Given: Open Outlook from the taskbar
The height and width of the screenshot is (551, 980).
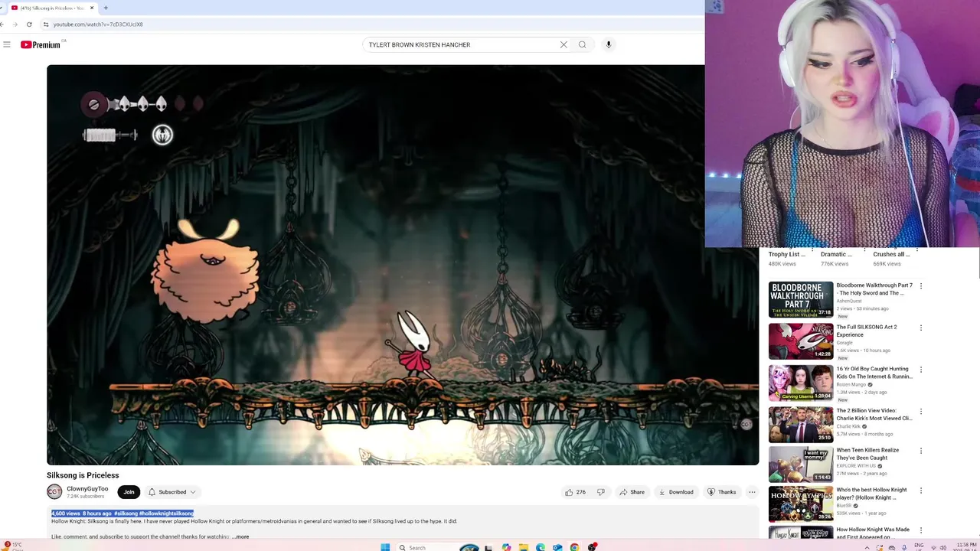Looking at the screenshot, I should [x=557, y=547].
